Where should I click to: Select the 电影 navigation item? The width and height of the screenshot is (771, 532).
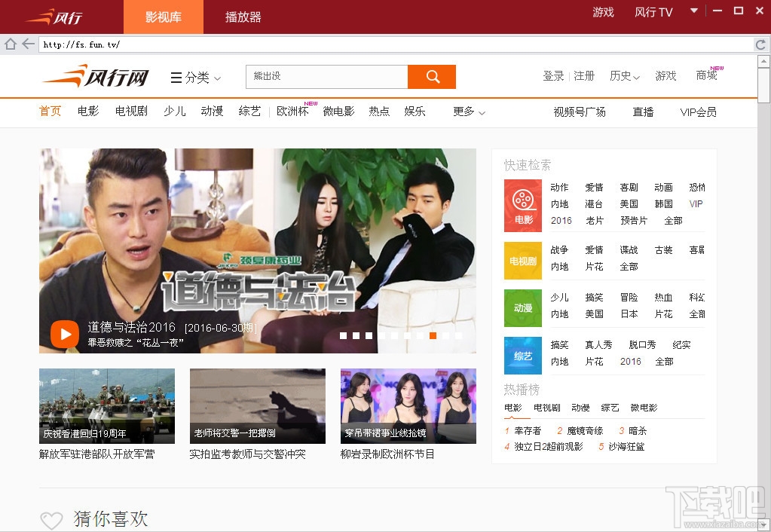[x=88, y=111]
